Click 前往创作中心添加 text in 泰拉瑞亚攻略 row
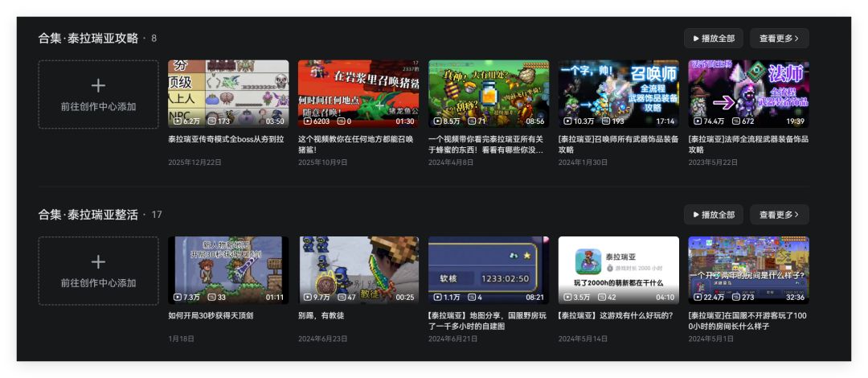The image size is (868, 378). [99, 106]
